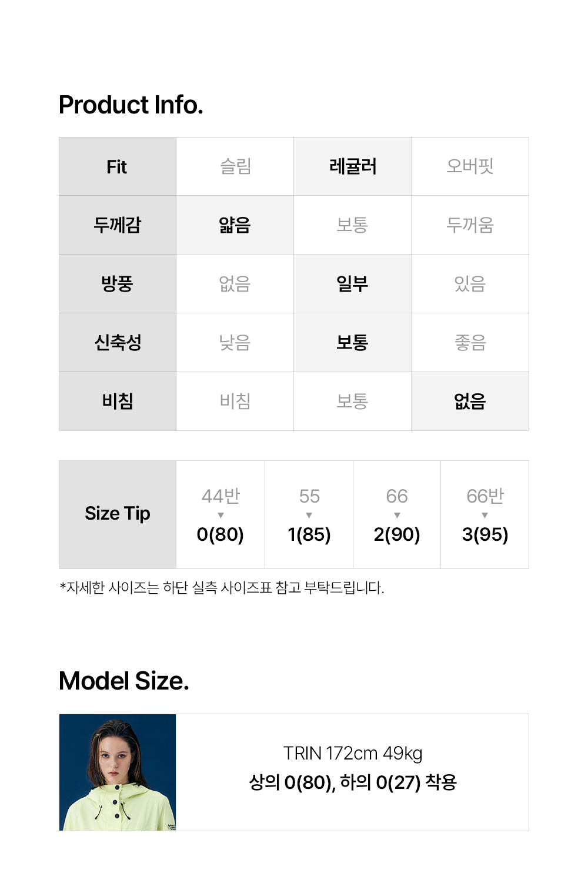Click the size 0(80) label
The image size is (588, 890).
point(220,534)
